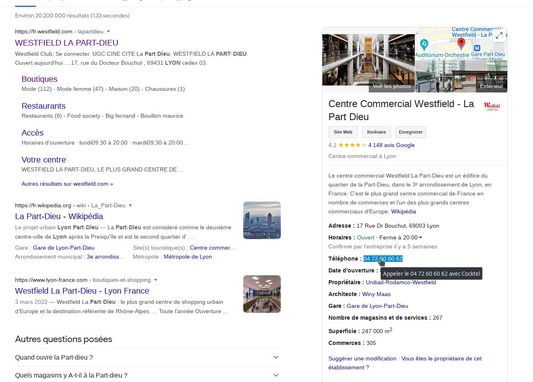The image size is (533, 382).
Task: Expand the map with the fullscreen icon
Action: click(499, 35)
